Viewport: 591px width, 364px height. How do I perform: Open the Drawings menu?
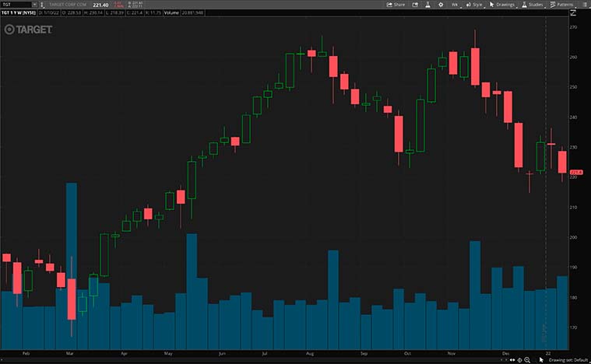(504, 5)
